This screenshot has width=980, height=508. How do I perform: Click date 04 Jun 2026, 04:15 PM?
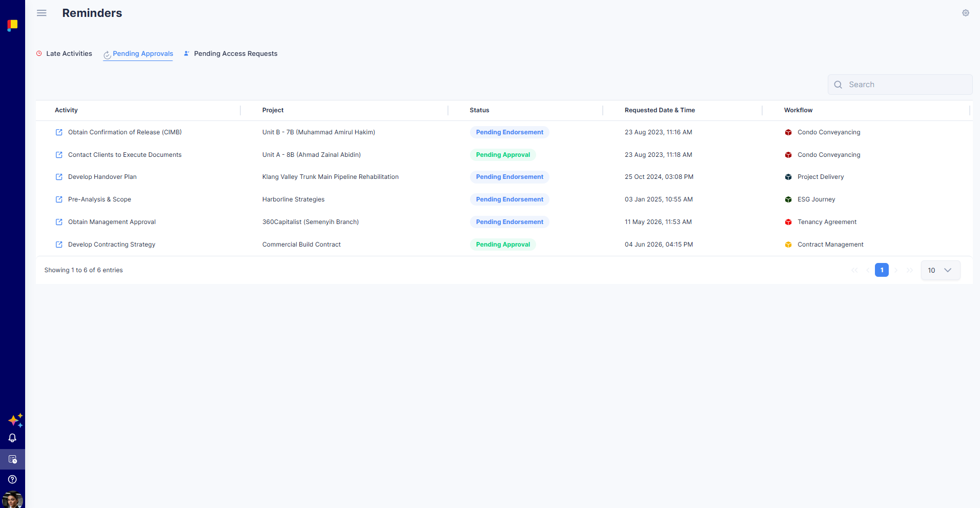click(659, 245)
